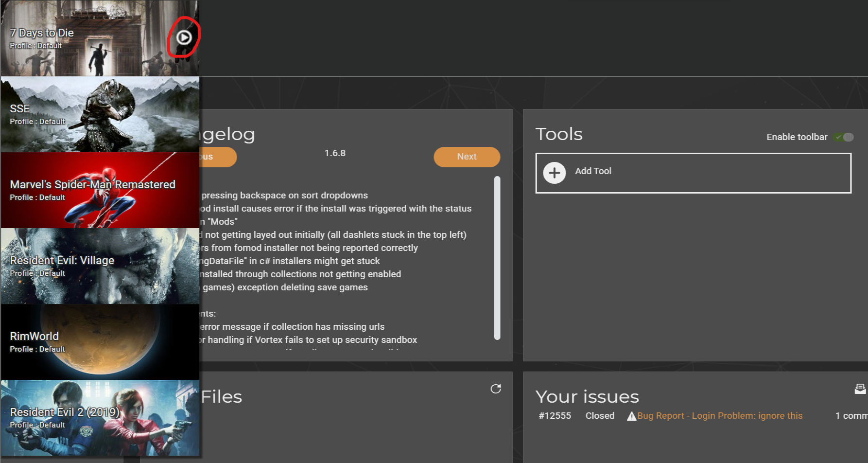
Task: Open the Bug Report Login Problem link
Action: (x=720, y=415)
